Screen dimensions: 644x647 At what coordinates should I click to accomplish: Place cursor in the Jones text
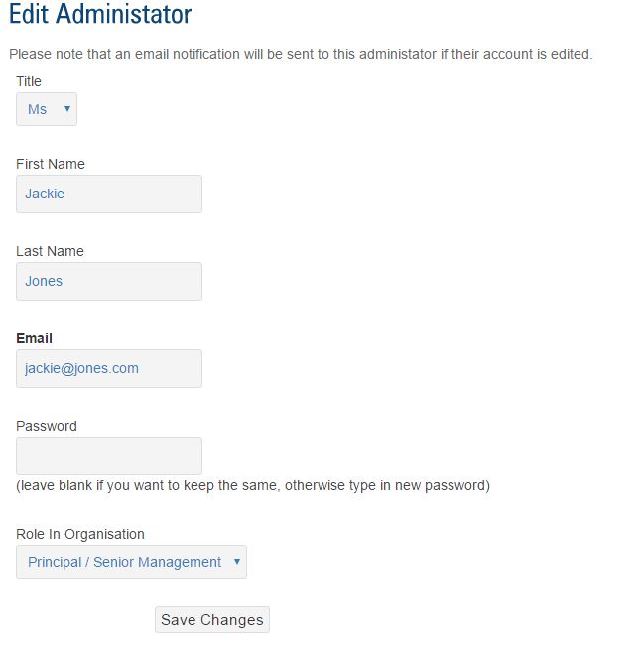point(44,281)
